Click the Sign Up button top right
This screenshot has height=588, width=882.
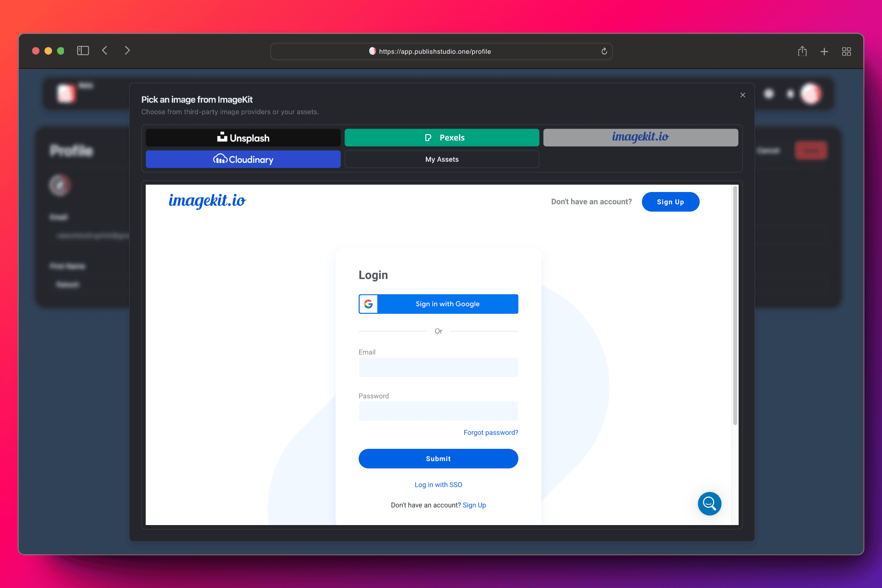pos(669,202)
